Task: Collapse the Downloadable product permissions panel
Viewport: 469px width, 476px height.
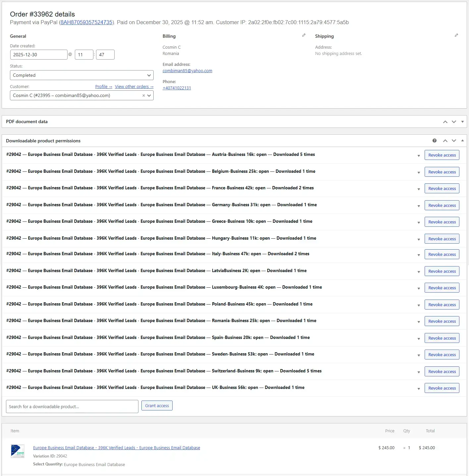Action: tap(462, 141)
